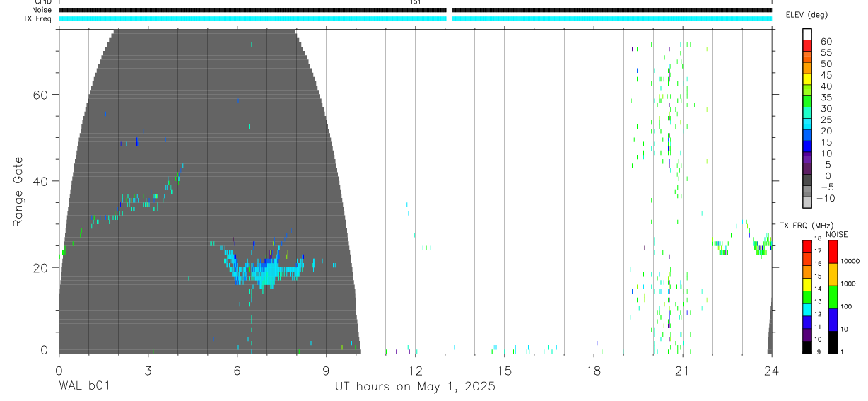Click the 'Range Gate' y-axis label
868x401 pixels.
(x=18, y=192)
